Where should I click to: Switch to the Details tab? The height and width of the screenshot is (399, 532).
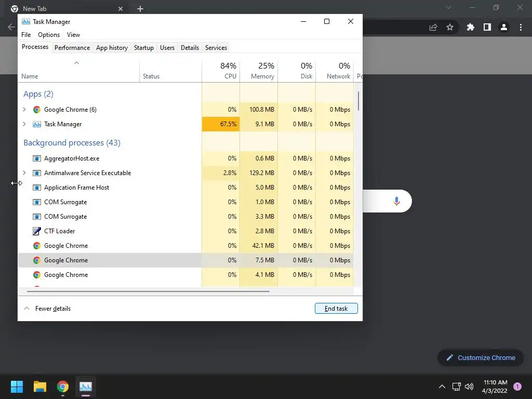pyautogui.click(x=190, y=47)
